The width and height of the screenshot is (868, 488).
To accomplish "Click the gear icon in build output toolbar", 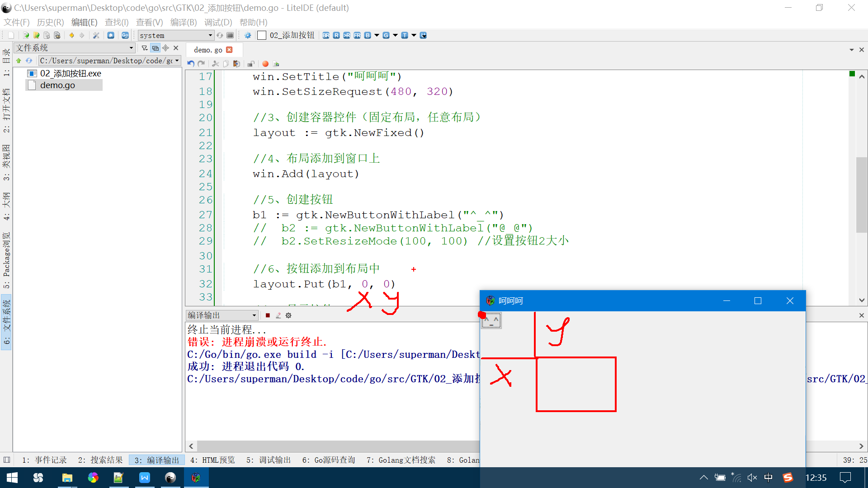I will click(x=288, y=315).
